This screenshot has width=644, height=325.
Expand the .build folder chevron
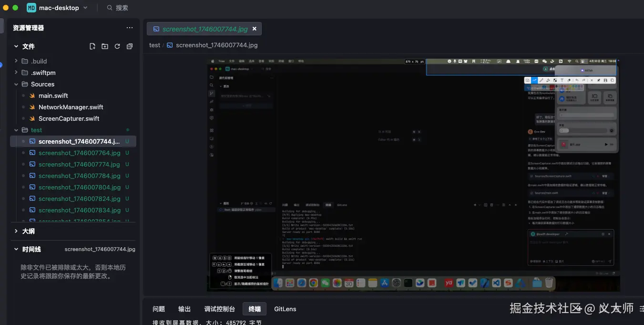point(16,61)
